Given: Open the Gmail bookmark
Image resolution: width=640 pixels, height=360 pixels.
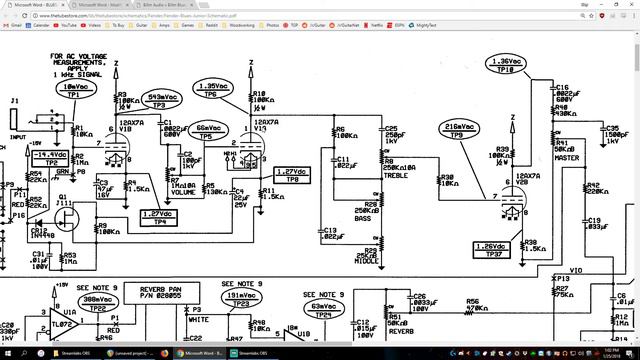Looking at the screenshot, I should pyautogui.click(x=13, y=25).
